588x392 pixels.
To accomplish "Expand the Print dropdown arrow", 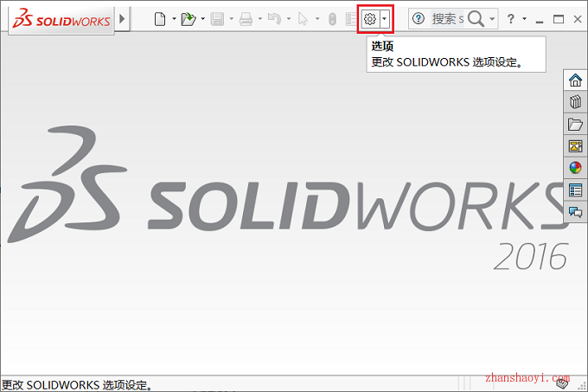I will point(260,18).
